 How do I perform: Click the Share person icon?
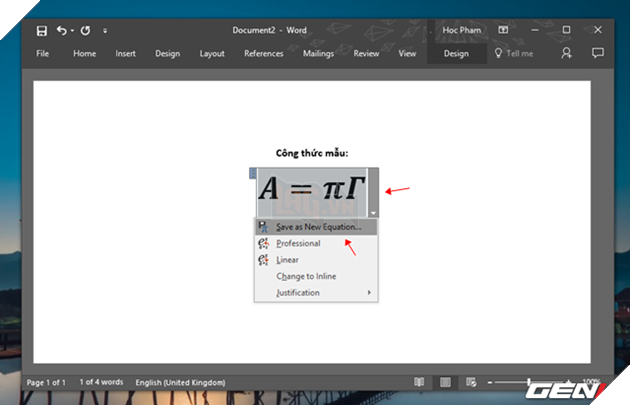pyautogui.click(x=567, y=53)
